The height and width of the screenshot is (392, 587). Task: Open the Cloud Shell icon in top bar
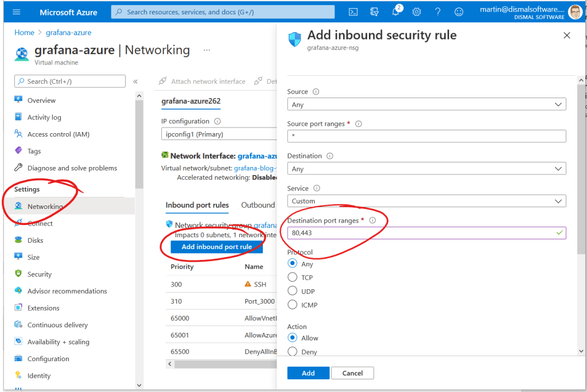[x=353, y=11]
